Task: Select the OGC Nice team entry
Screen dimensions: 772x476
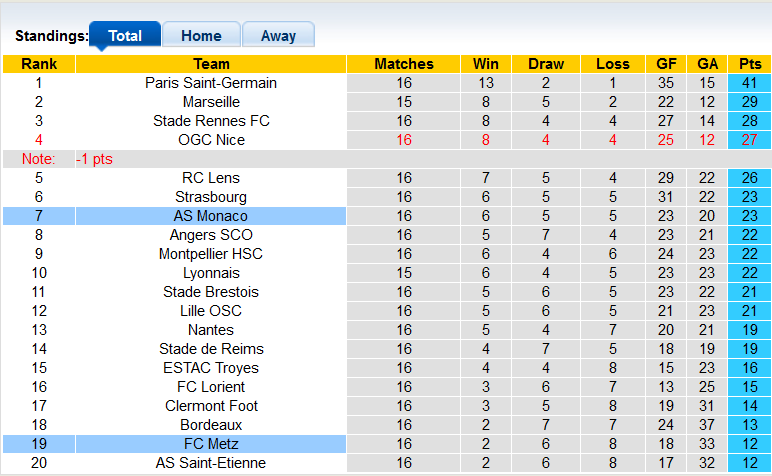Action: (211, 140)
